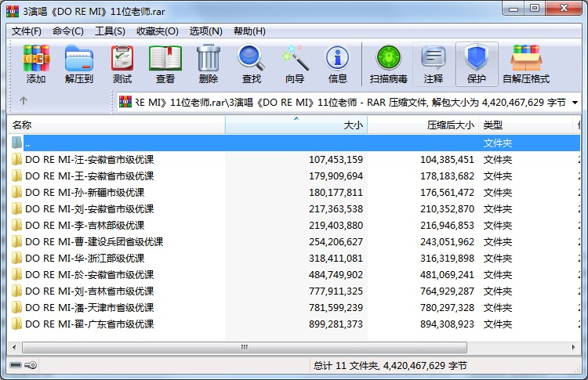Viewport: 588px width, 380px height.
Task: Click the disk drive icon in the status bar
Action: [16, 365]
